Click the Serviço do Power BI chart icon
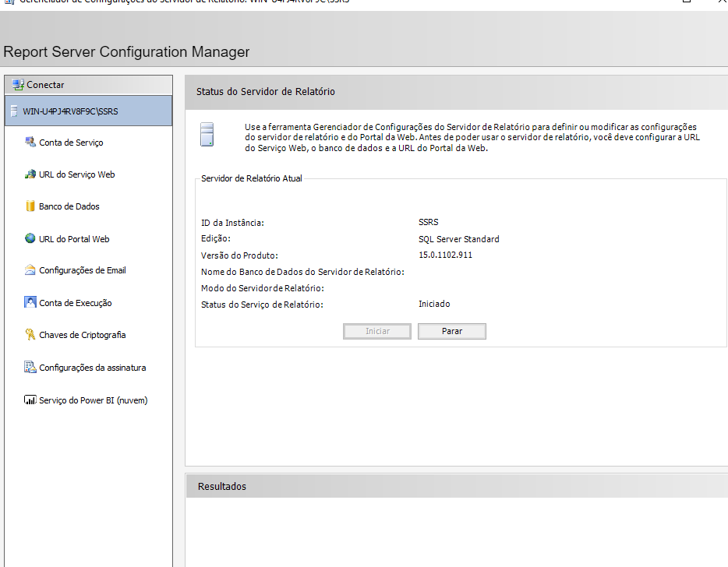The width and height of the screenshot is (728, 567). pyautogui.click(x=30, y=400)
